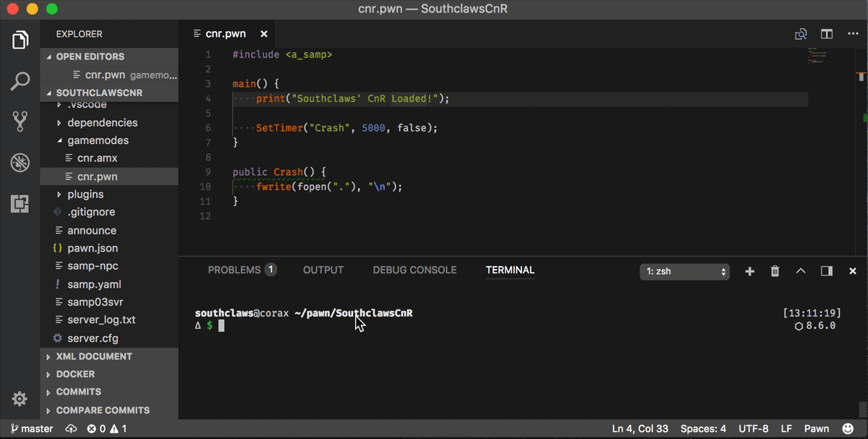Viewport: 868px width, 439px height.
Task: Open the Search view in activity bar
Action: [x=20, y=81]
